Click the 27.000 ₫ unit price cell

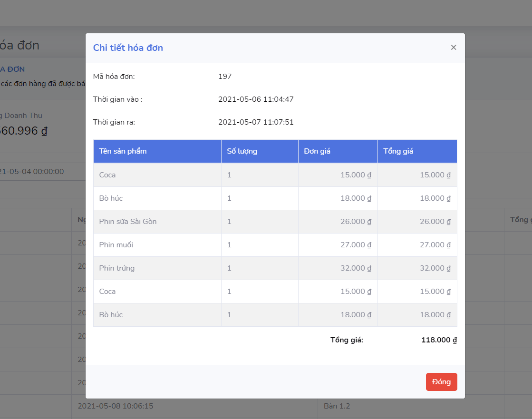tap(338, 245)
